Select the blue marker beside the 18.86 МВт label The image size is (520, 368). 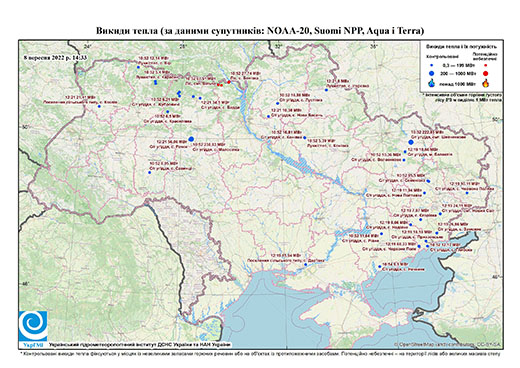click(x=405, y=152)
